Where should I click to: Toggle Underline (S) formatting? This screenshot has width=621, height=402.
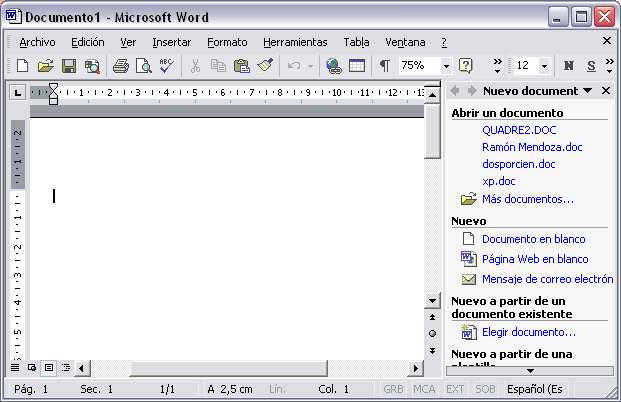[x=591, y=66]
